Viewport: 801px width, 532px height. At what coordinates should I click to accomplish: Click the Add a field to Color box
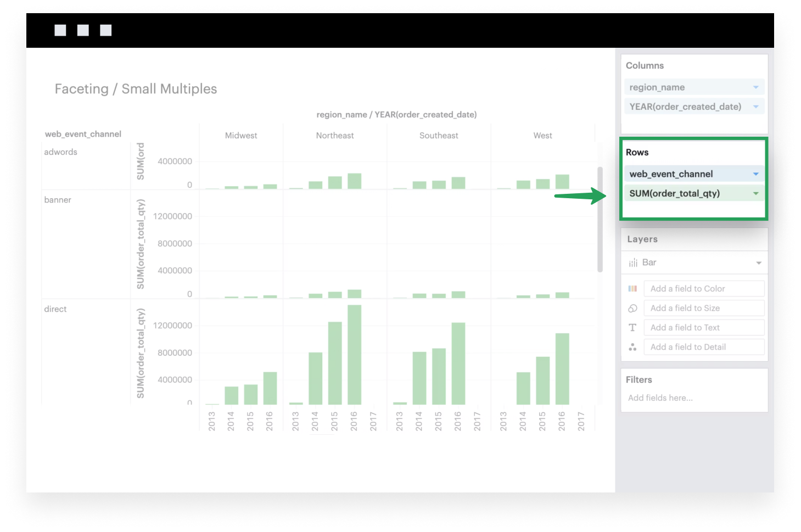pos(704,289)
